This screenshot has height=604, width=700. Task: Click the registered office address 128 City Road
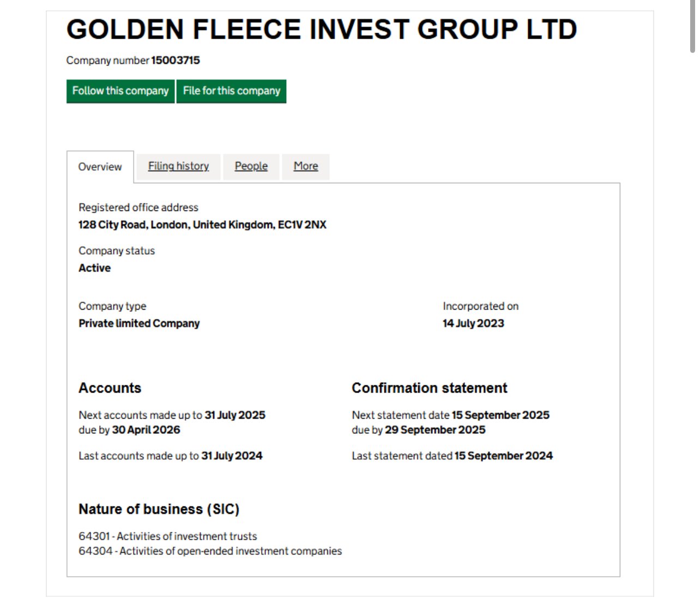(202, 225)
